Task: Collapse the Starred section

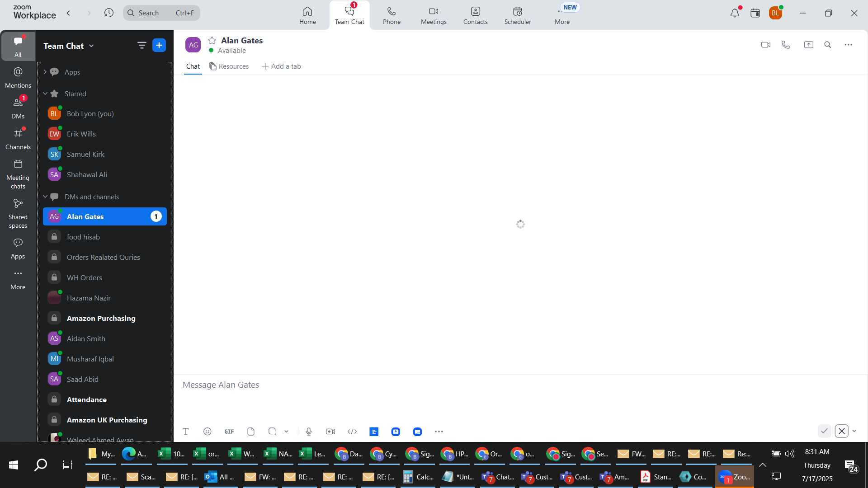Action: [45, 94]
